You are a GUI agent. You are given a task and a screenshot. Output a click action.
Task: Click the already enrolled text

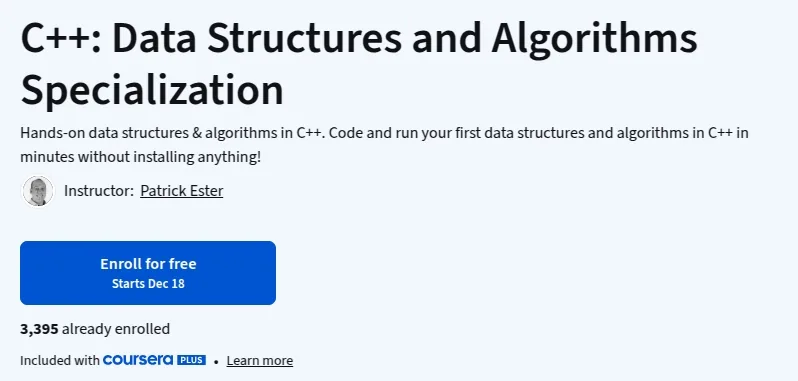116,329
